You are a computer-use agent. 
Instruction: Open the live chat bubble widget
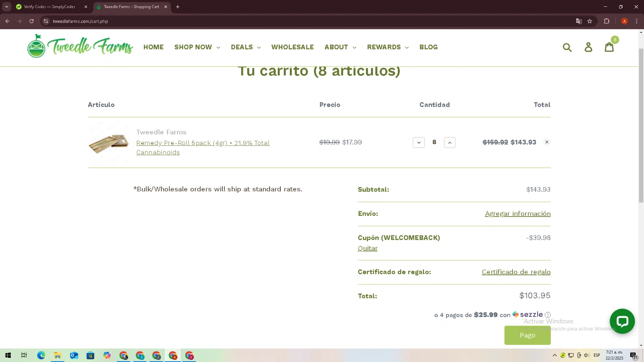622,321
